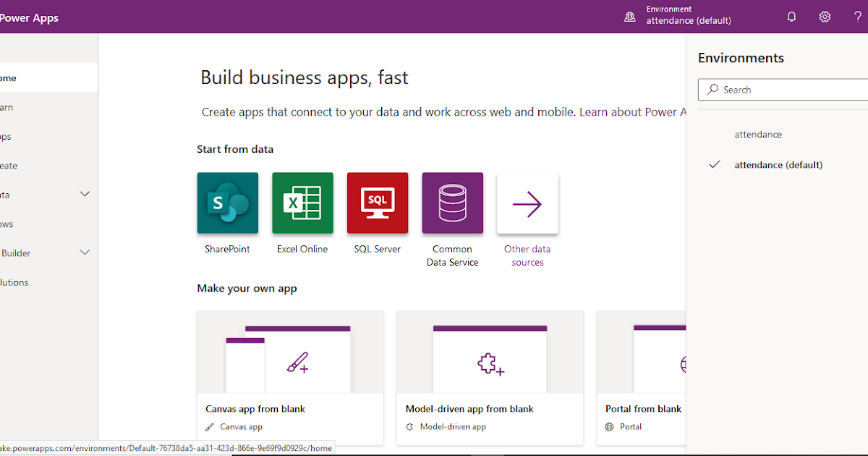The width and height of the screenshot is (868, 456).
Task: Switch to the attendance environment
Action: coord(758,134)
